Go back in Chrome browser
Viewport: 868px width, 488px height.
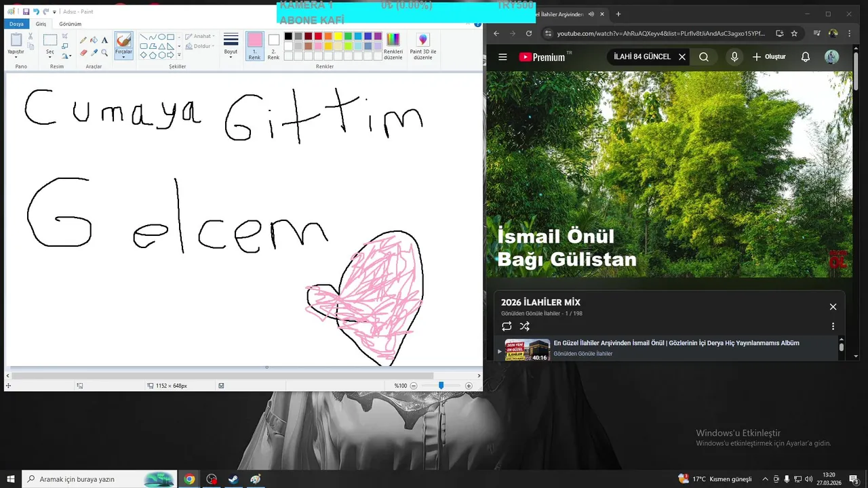click(496, 33)
